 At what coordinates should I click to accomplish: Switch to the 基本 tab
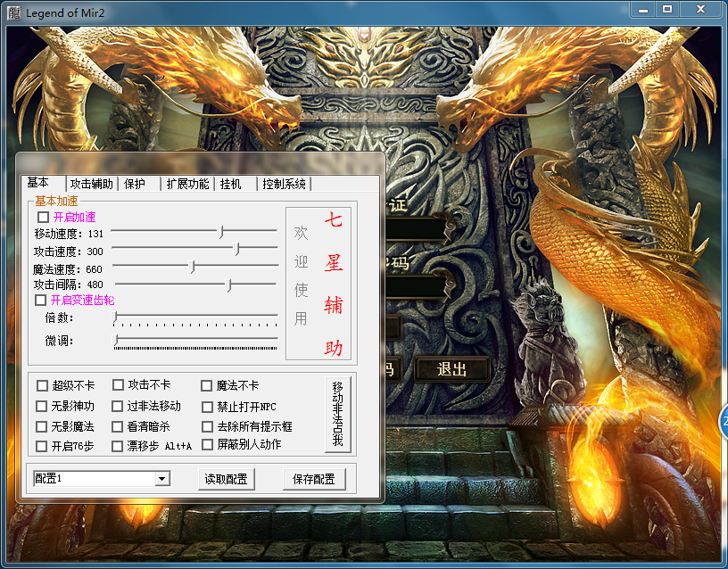pos(37,183)
